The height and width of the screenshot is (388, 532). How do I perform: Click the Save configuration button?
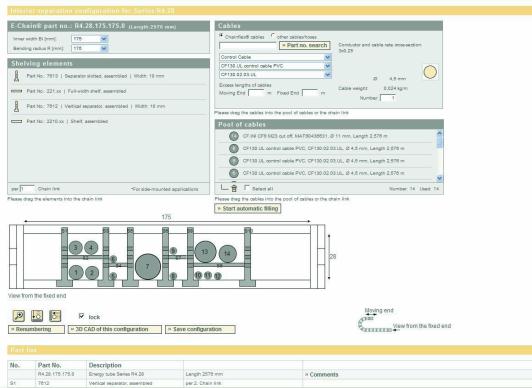pos(200,329)
